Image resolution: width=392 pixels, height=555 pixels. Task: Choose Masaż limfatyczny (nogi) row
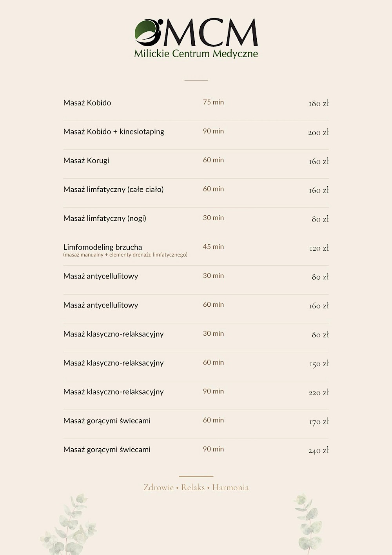(196, 218)
